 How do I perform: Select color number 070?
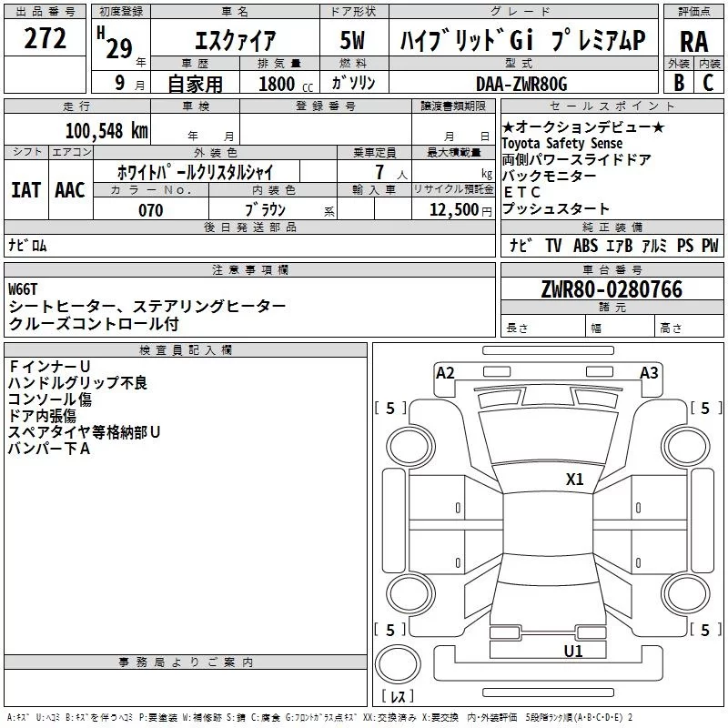click(150, 210)
